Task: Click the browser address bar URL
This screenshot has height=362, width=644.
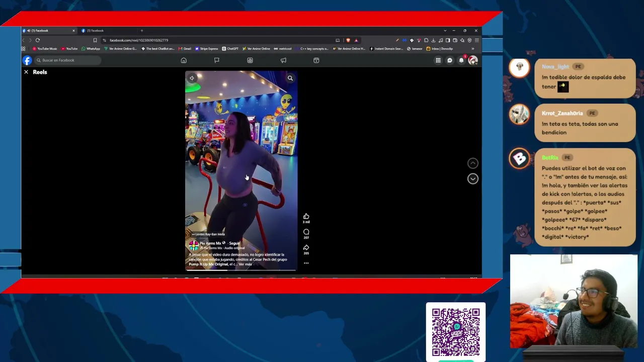Action: (139, 40)
